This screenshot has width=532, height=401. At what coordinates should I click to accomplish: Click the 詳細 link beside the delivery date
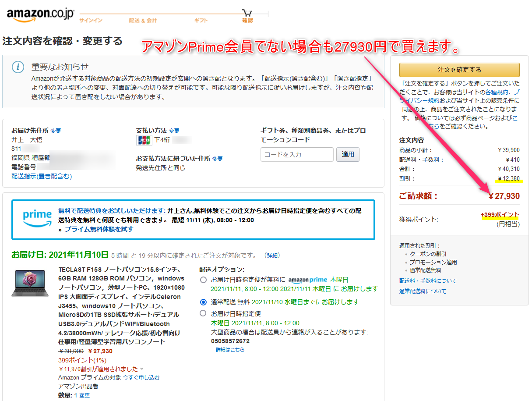pyautogui.click(x=272, y=256)
